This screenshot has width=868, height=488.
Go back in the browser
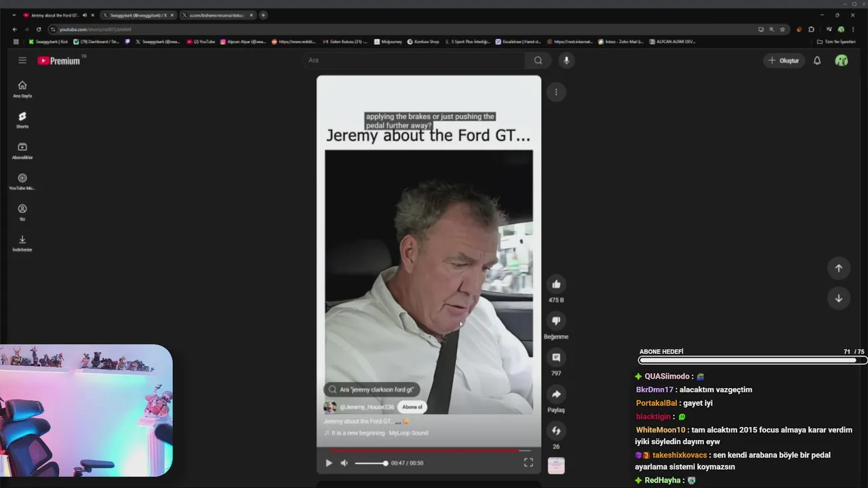coord(15,29)
